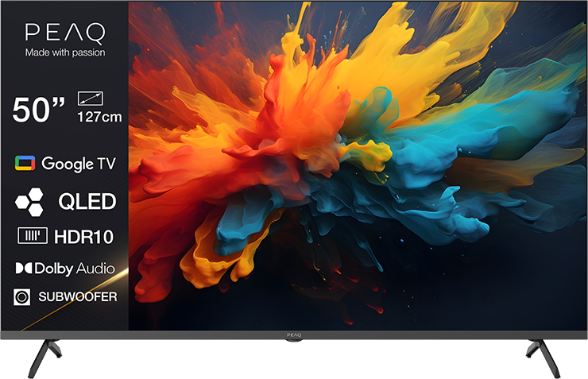Click the 'Dolby Audio' text
Screen dimensions: 588x379
[x=75, y=269]
